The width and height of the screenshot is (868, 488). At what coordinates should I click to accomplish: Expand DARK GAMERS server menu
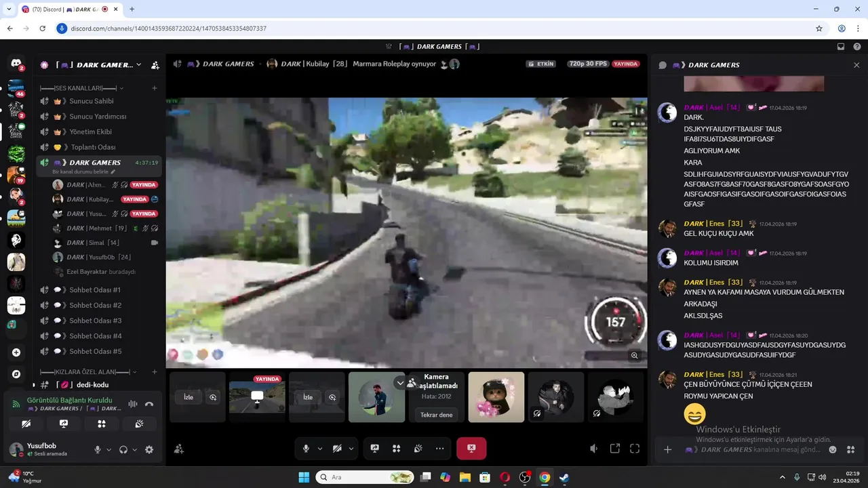coord(138,65)
